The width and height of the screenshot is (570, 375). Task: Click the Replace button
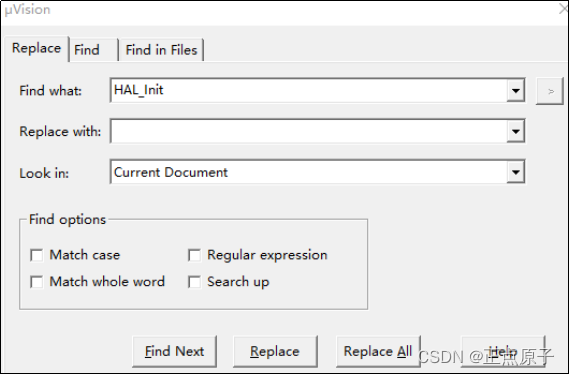pos(275,351)
